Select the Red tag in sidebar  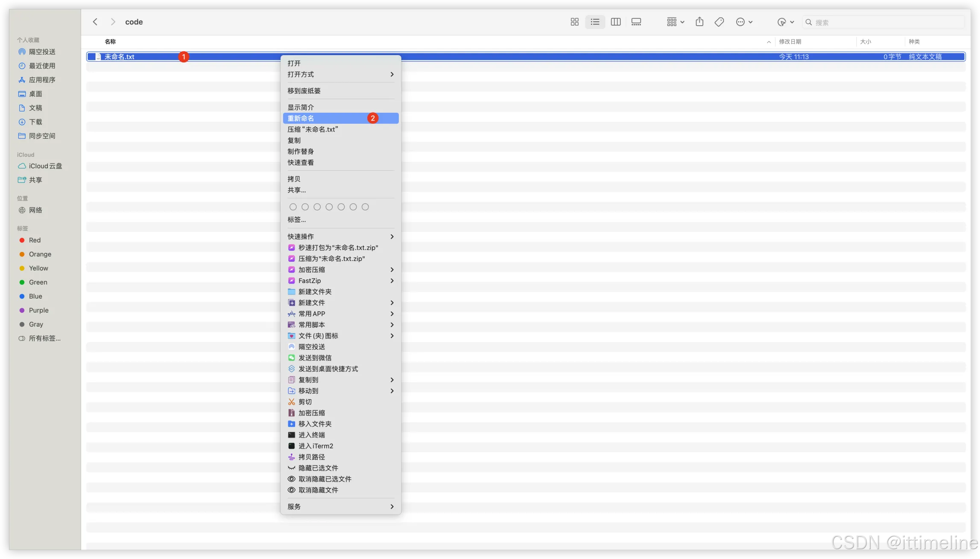[x=35, y=240]
